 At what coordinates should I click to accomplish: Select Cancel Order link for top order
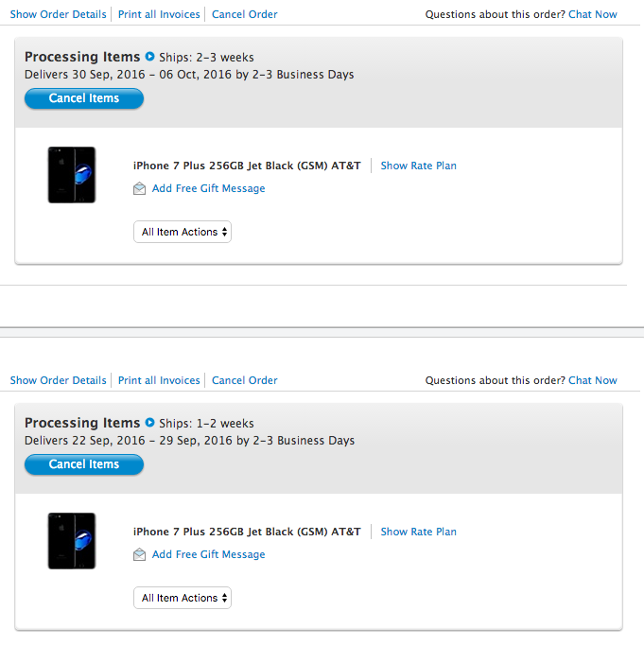pyautogui.click(x=245, y=14)
